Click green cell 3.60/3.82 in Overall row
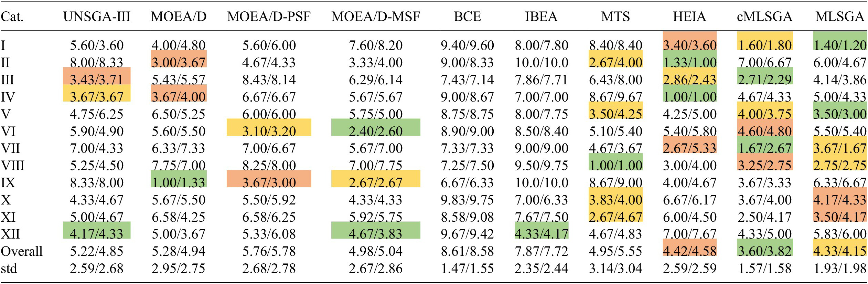This screenshot has width=868, height=284. click(x=764, y=251)
